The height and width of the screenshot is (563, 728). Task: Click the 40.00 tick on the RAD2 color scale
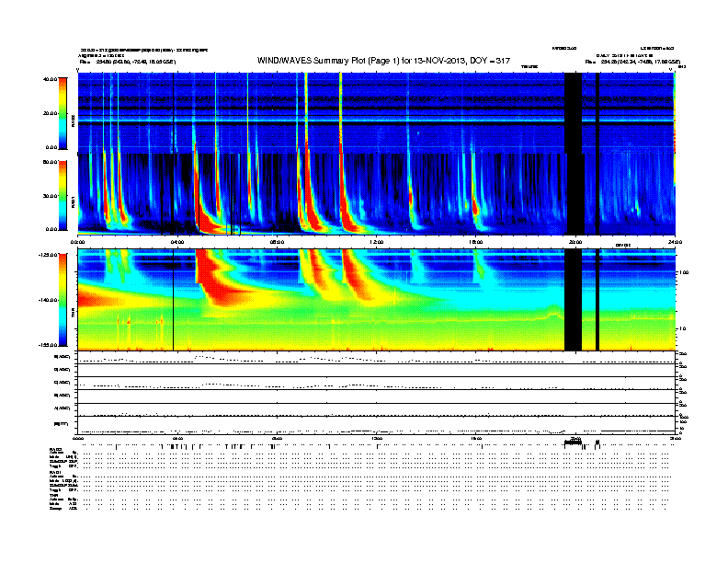click(50, 79)
